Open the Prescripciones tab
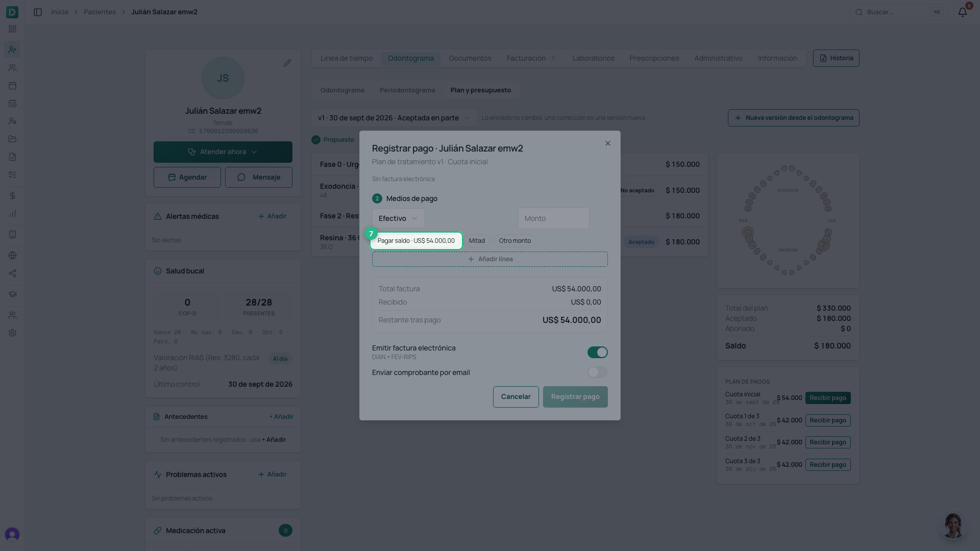This screenshot has width=980, height=551. coord(654,58)
